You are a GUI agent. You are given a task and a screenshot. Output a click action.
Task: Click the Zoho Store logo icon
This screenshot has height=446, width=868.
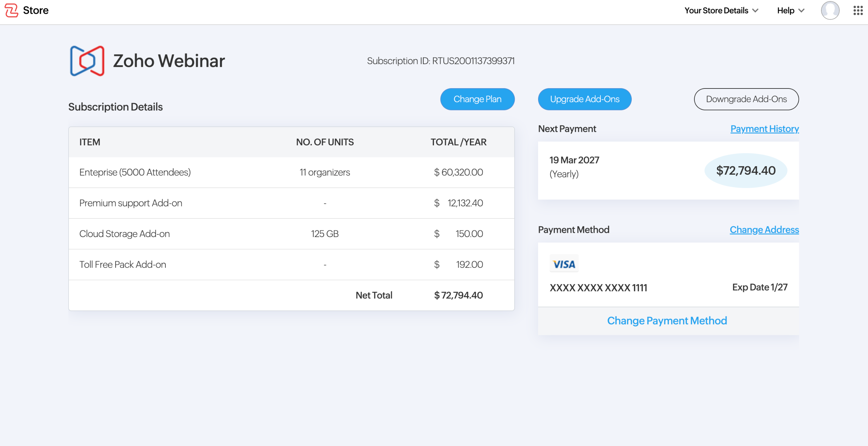point(11,10)
